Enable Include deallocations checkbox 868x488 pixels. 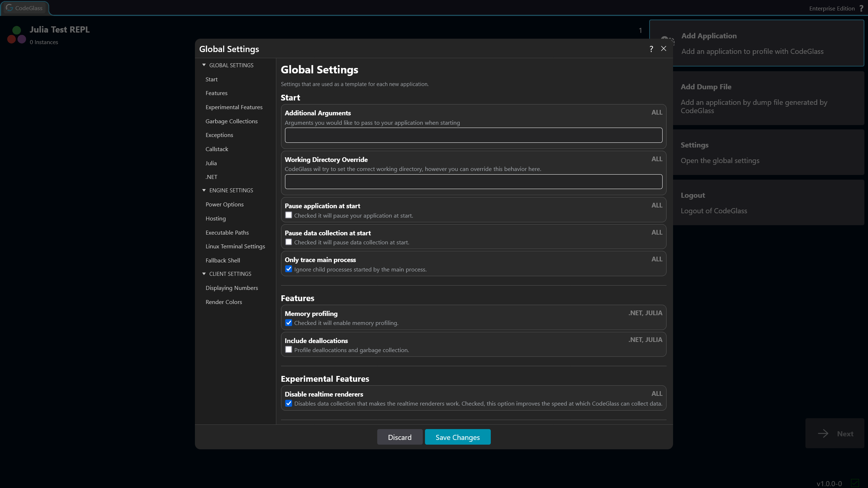pos(289,350)
